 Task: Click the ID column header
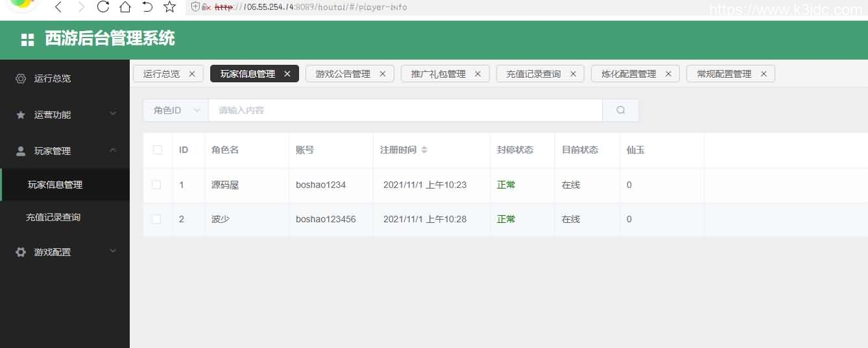pyautogui.click(x=184, y=150)
